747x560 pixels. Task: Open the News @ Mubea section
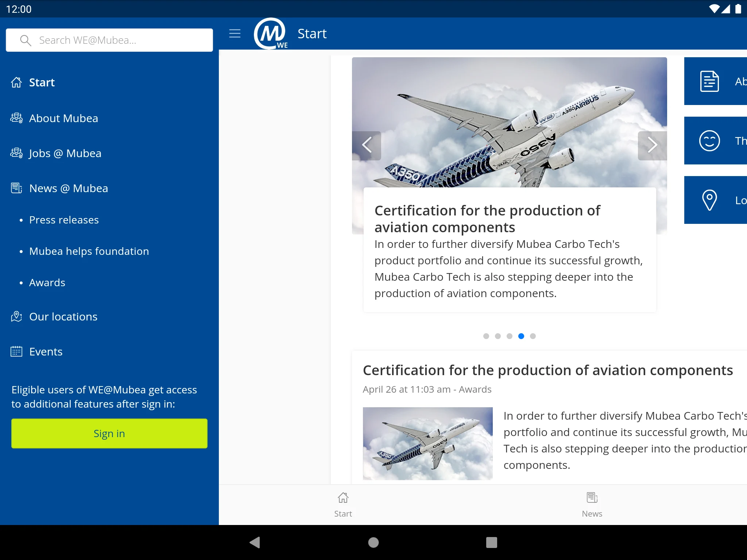tap(69, 188)
